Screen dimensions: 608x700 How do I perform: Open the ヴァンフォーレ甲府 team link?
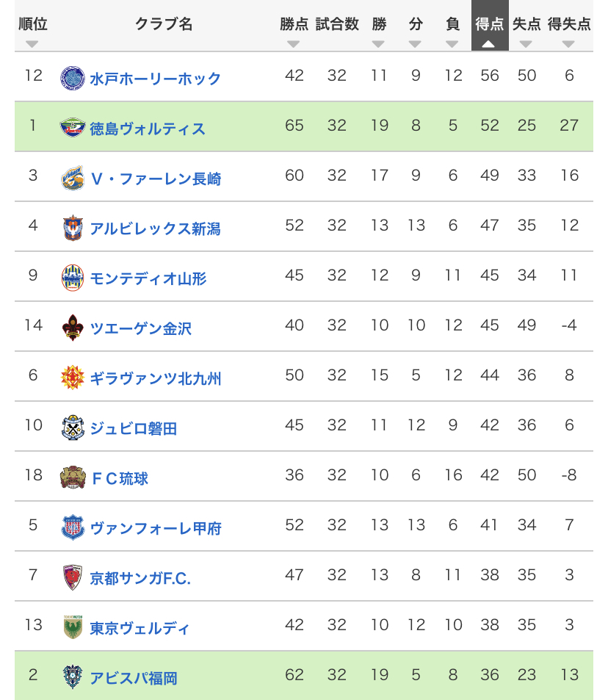tap(156, 528)
